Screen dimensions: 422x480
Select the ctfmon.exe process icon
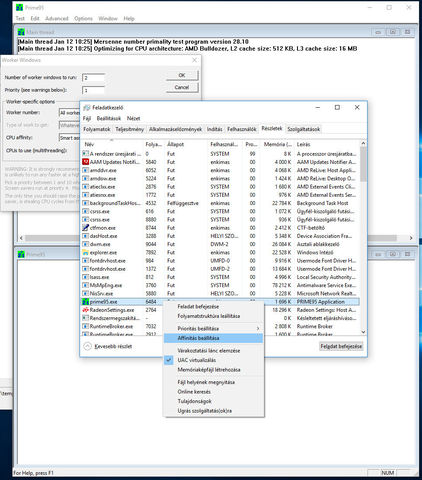click(x=85, y=228)
